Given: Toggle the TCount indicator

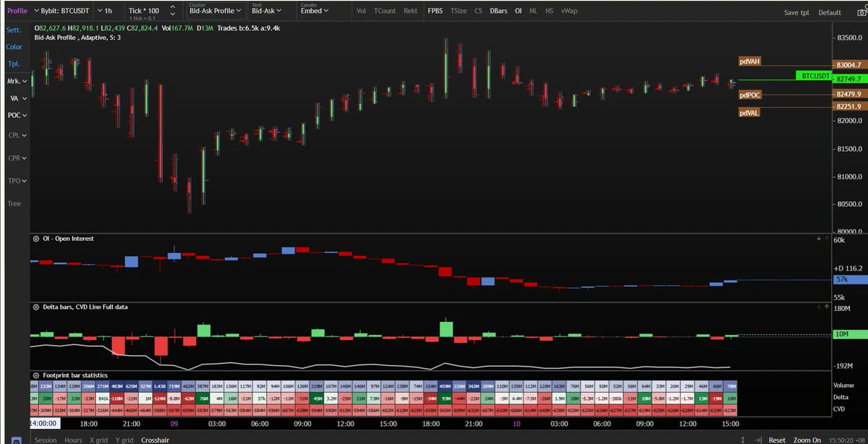Looking at the screenshot, I should coord(385,11).
